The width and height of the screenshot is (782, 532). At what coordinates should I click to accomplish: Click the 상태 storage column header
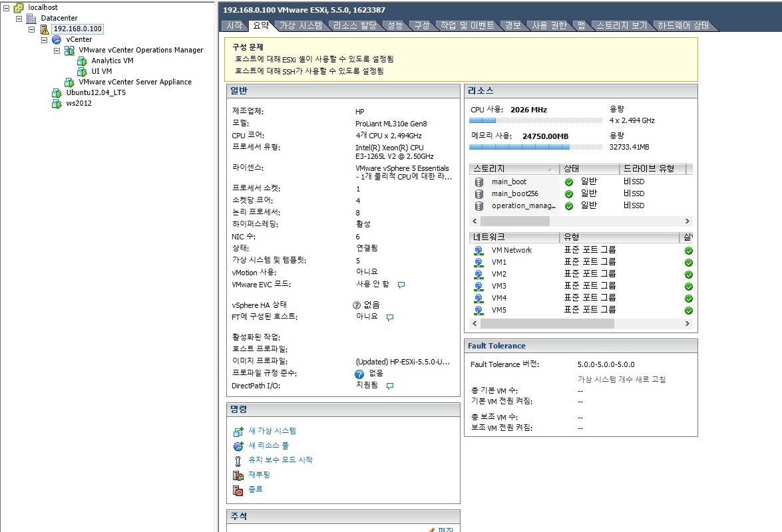(589, 169)
